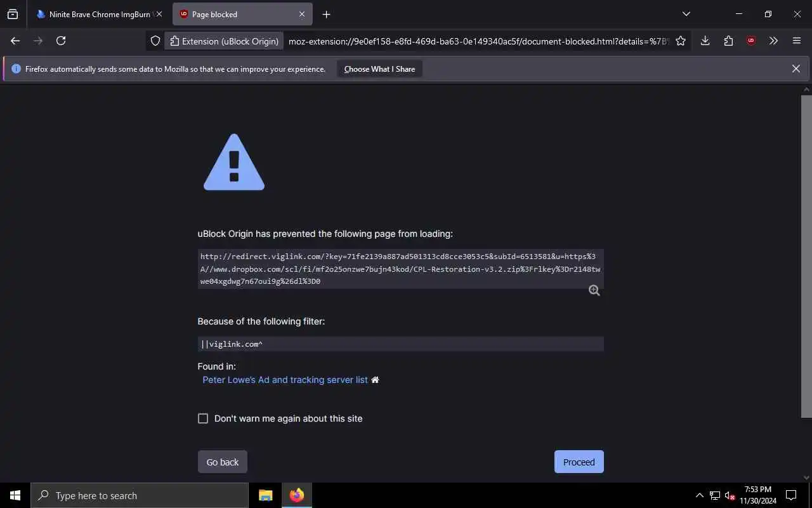Open File Explorer from the taskbar

point(265,495)
